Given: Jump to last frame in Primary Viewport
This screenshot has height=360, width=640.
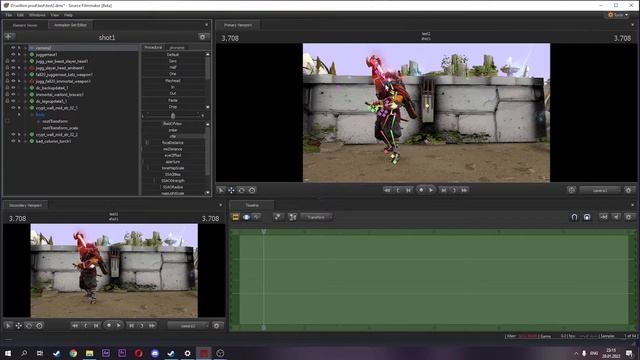Looking at the screenshot, I should (x=464, y=190).
